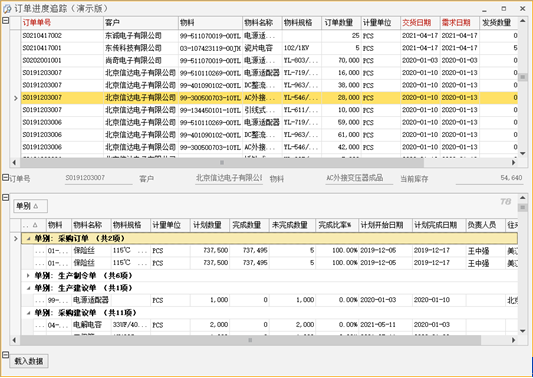Click the top grid 物料规格 column header

302,23
